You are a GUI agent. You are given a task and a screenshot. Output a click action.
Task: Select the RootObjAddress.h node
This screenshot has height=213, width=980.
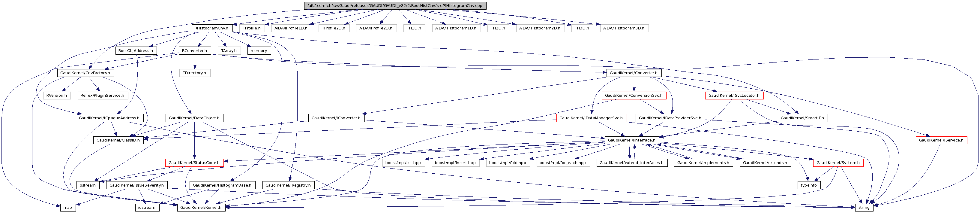point(135,51)
